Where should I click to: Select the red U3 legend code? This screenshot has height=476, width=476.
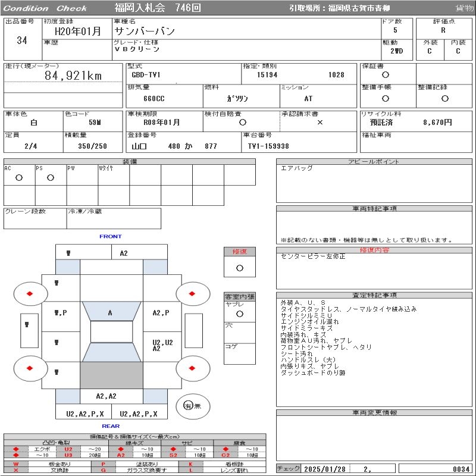(x=68, y=455)
